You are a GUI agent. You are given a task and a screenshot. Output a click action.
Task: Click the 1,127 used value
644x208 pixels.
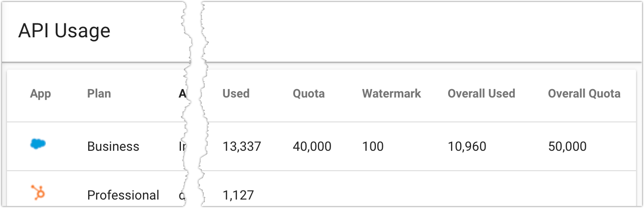238,195
